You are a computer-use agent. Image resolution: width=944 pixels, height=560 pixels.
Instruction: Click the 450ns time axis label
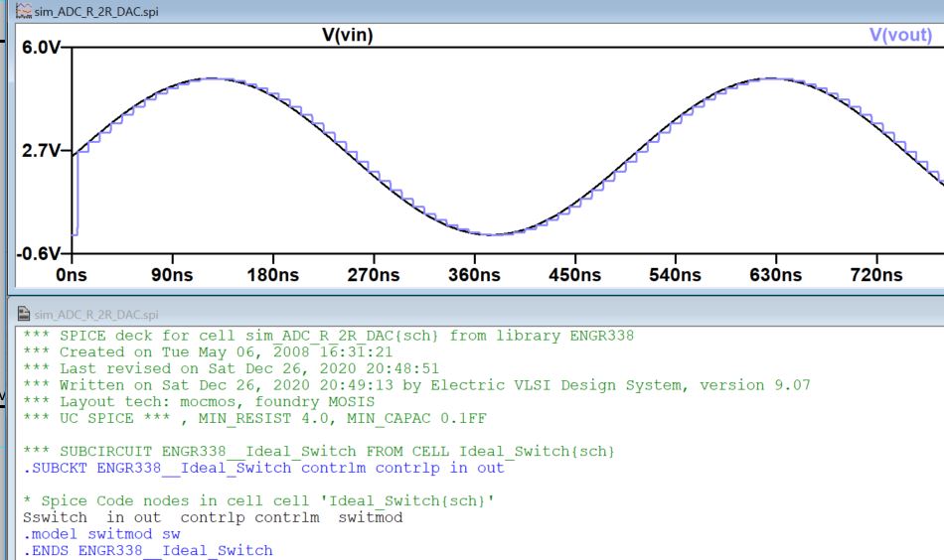pyautogui.click(x=574, y=275)
